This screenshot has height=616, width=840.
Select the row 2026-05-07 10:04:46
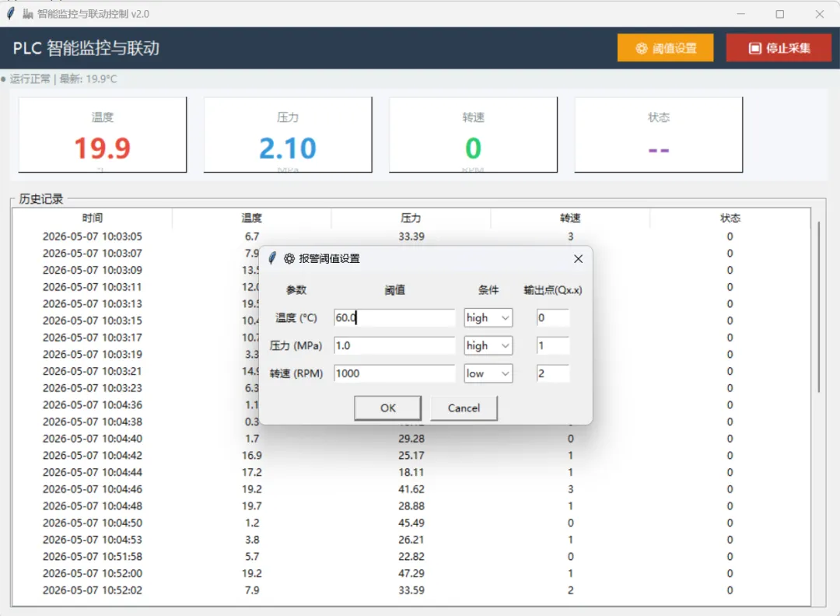(x=411, y=489)
